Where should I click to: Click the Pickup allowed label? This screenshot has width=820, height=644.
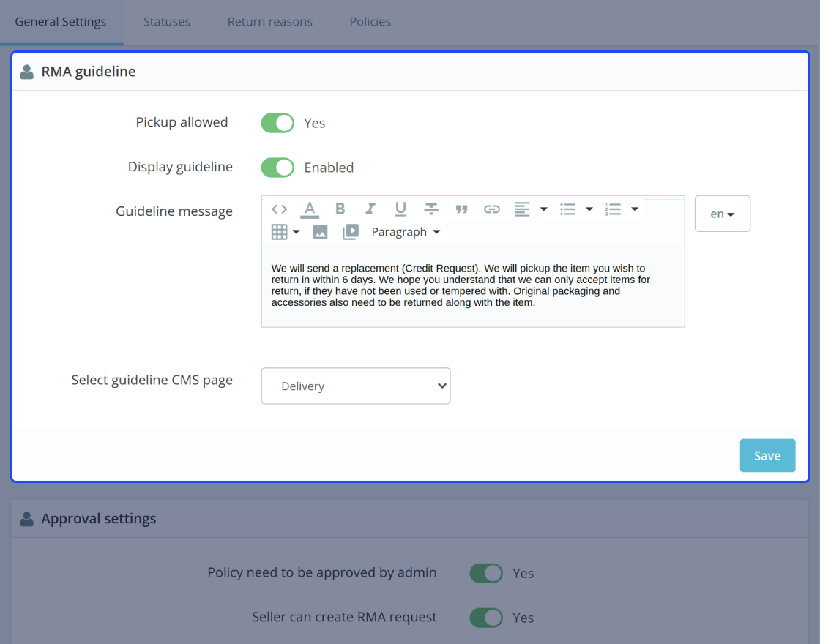point(182,121)
